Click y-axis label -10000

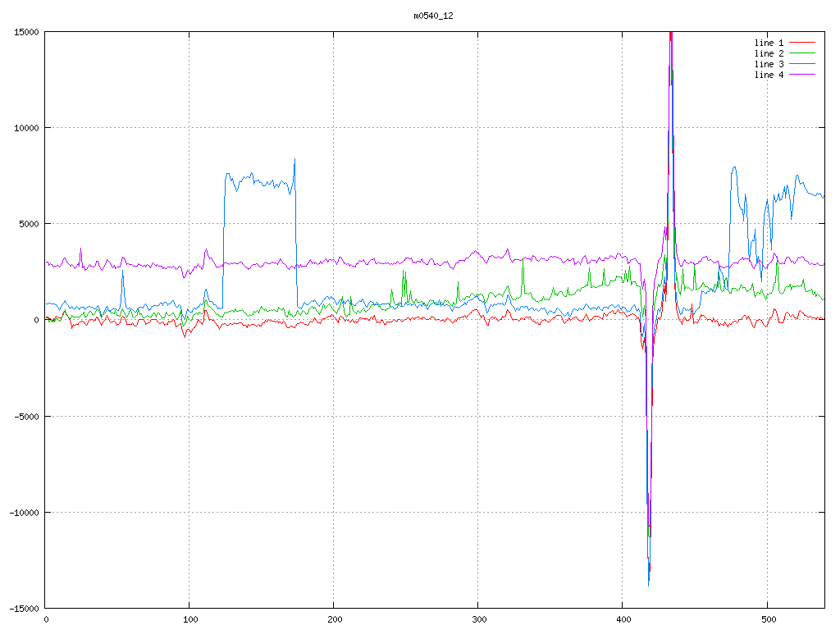click(25, 513)
